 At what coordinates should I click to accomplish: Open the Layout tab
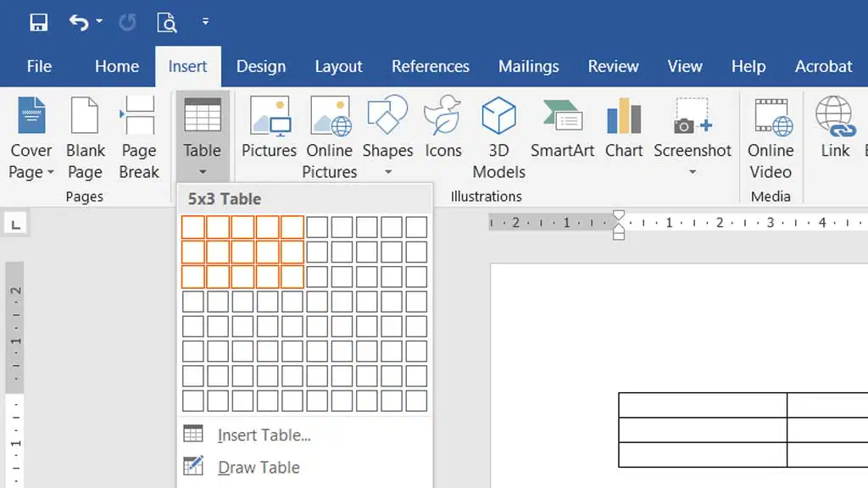click(x=338, y=66)
